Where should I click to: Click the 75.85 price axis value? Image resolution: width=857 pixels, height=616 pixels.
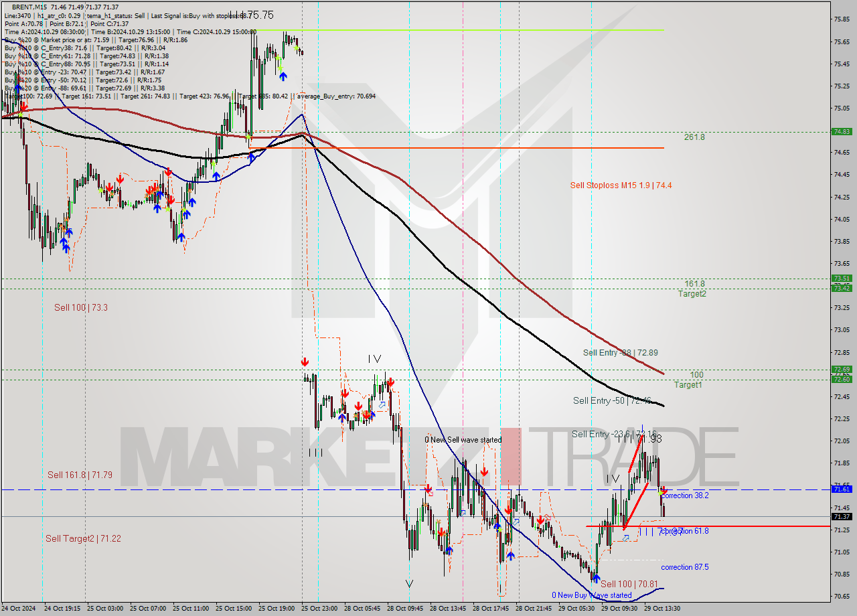click(842, 19)
